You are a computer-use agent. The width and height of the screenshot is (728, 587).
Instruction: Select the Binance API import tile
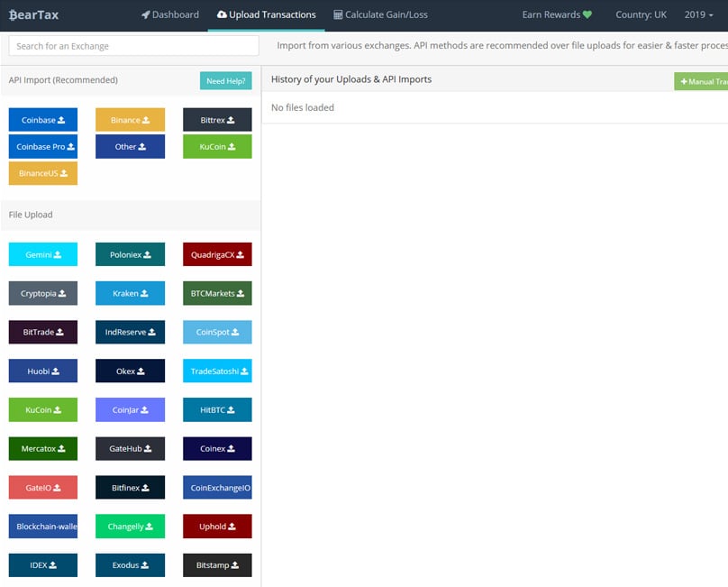pos(130,120)
